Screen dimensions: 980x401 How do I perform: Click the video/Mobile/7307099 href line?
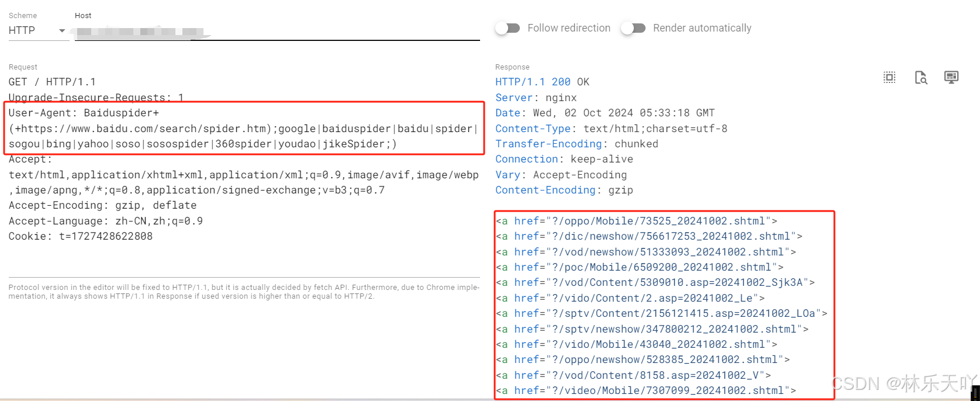(x=646, y=390)
